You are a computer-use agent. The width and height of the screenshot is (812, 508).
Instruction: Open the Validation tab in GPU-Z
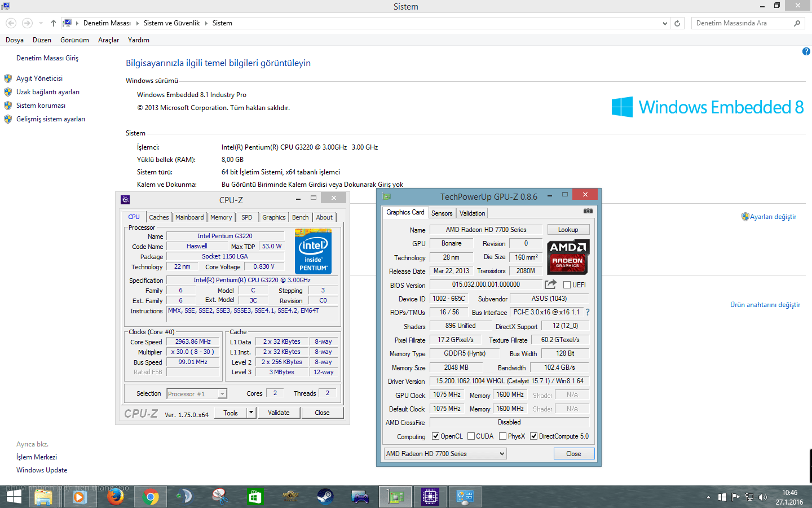pos(472,213)
